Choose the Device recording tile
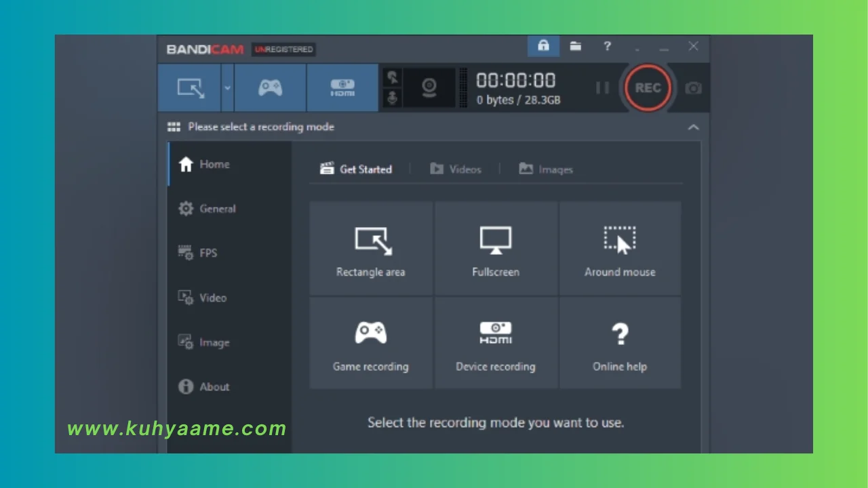 [496, 342]
